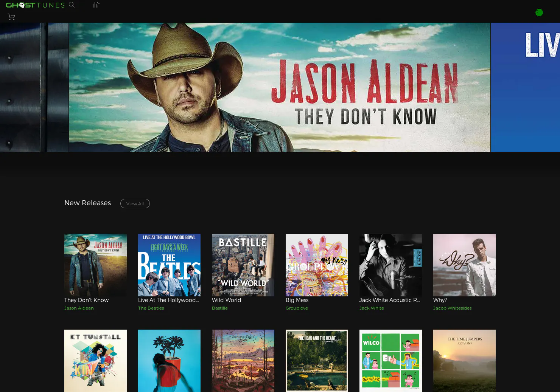560x392 pixels.
Task: Click the green cart count badge
Action: [x=539, y=12]
